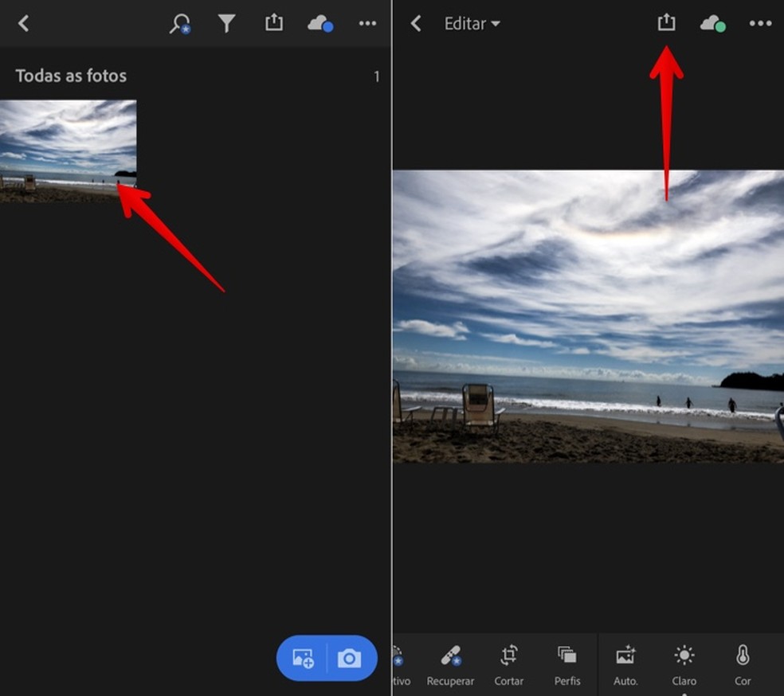Screen dimensions: 784x696
Task: Go back from the Editar screen
Action: click(415, 24)
